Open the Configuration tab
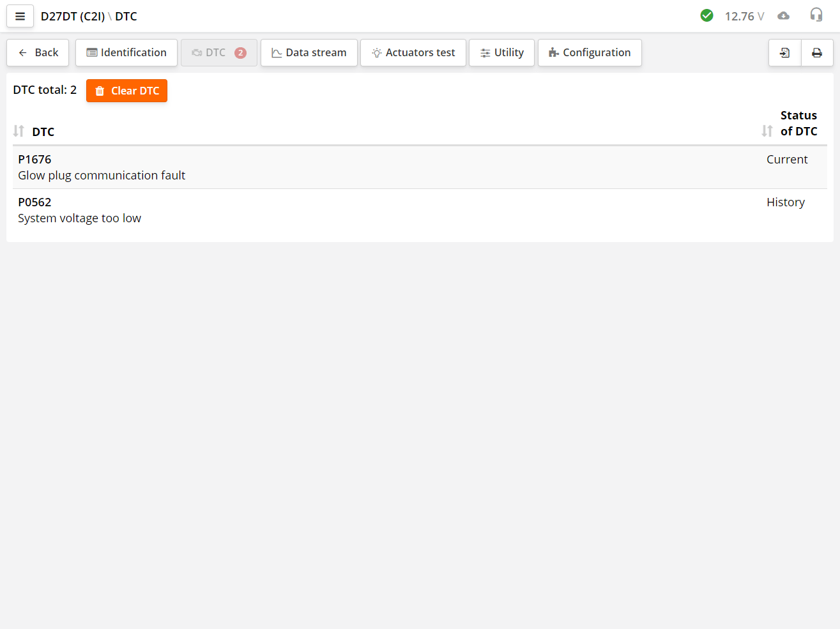Viewport: 840px width, 629px height. 589,53
